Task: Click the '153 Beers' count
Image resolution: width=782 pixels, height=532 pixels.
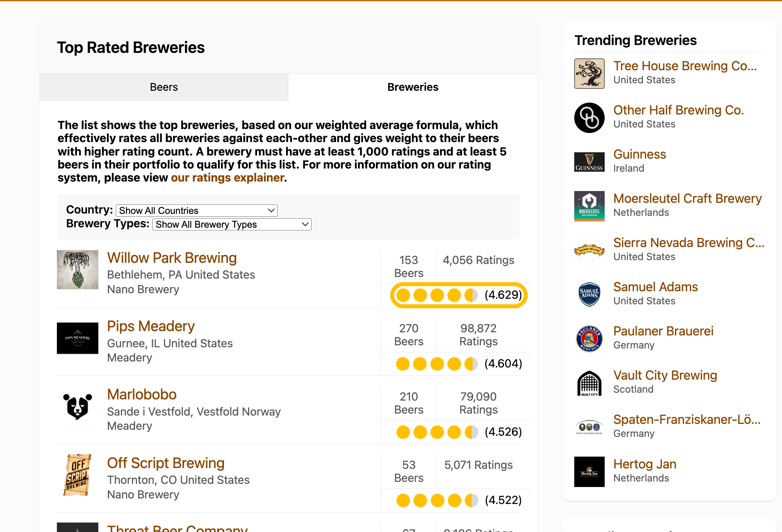Action: (x=409, y=266)
